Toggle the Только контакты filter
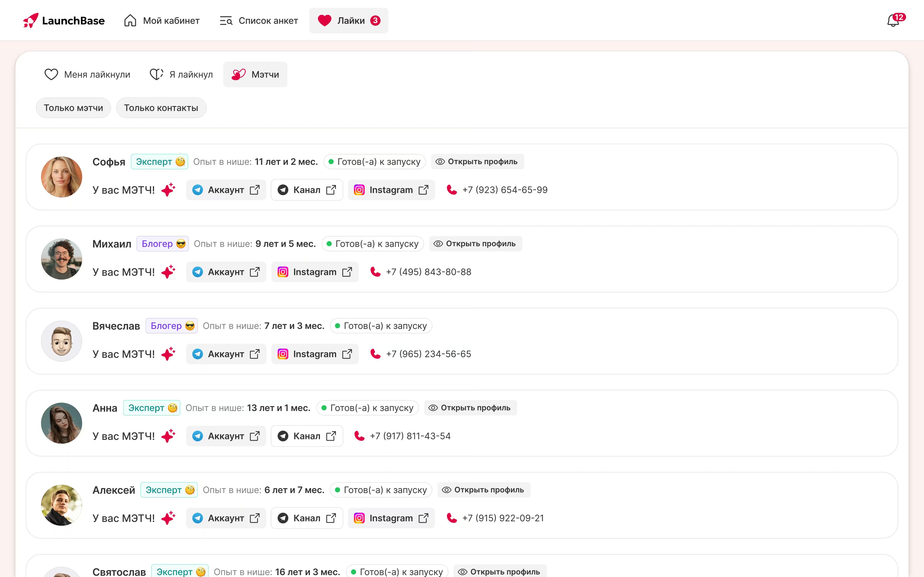Viewport: 924px width, 577px height. click(x=161, y=108)
